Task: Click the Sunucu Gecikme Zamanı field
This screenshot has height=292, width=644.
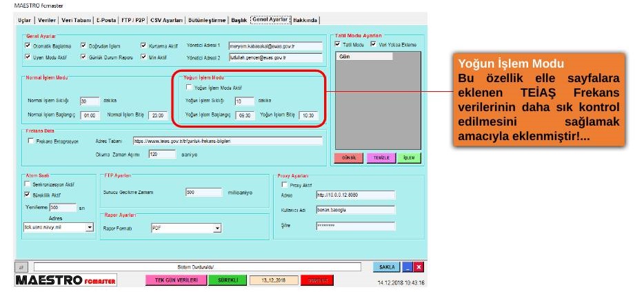Action: (x=203, y=192)
